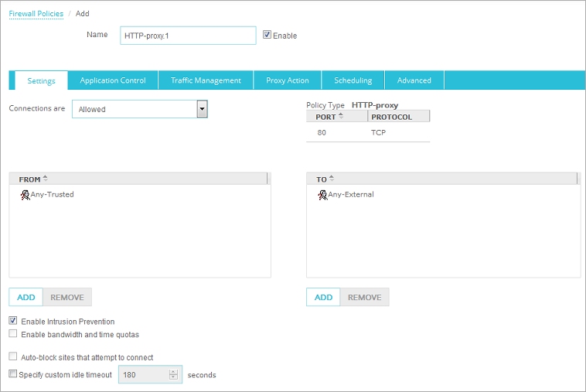Open the Connections are dropdown
Viewport: 586px width, 392px height.
point(202,109)
